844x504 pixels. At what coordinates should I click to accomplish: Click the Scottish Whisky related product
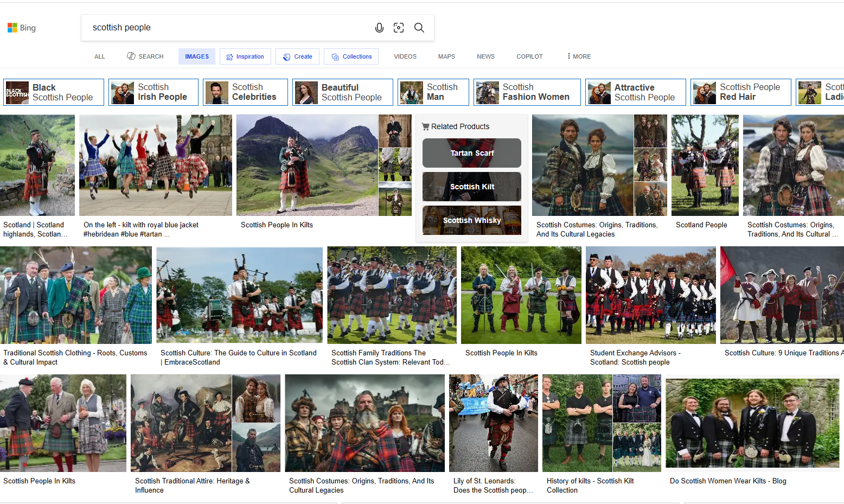click(472, 220)
